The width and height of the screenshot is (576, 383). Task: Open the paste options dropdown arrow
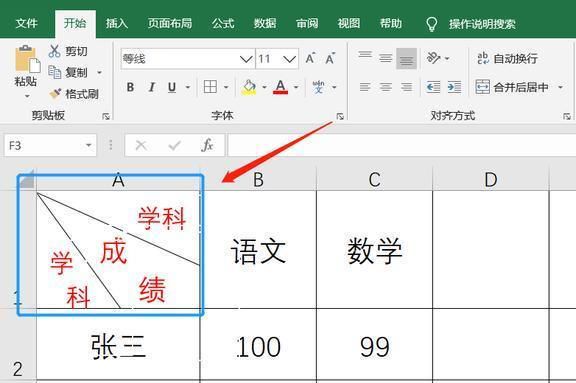tap(27, 97)
